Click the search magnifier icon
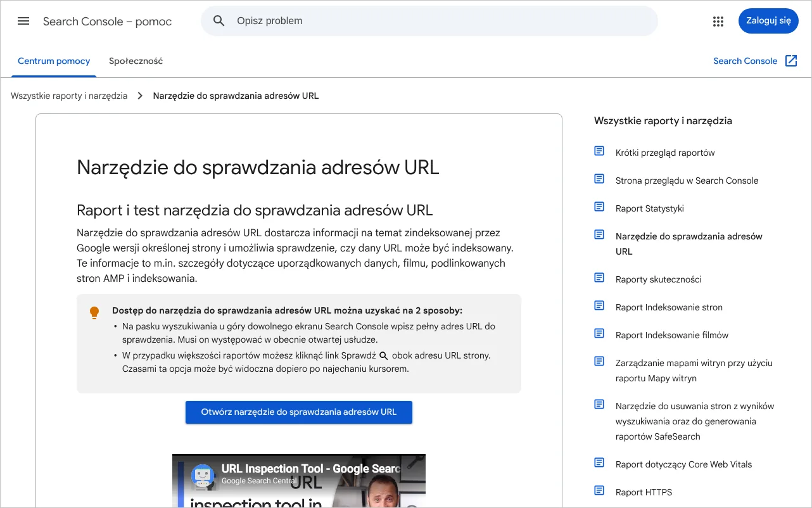This screenshot has height=508, width=812. (x=219, y=21)
